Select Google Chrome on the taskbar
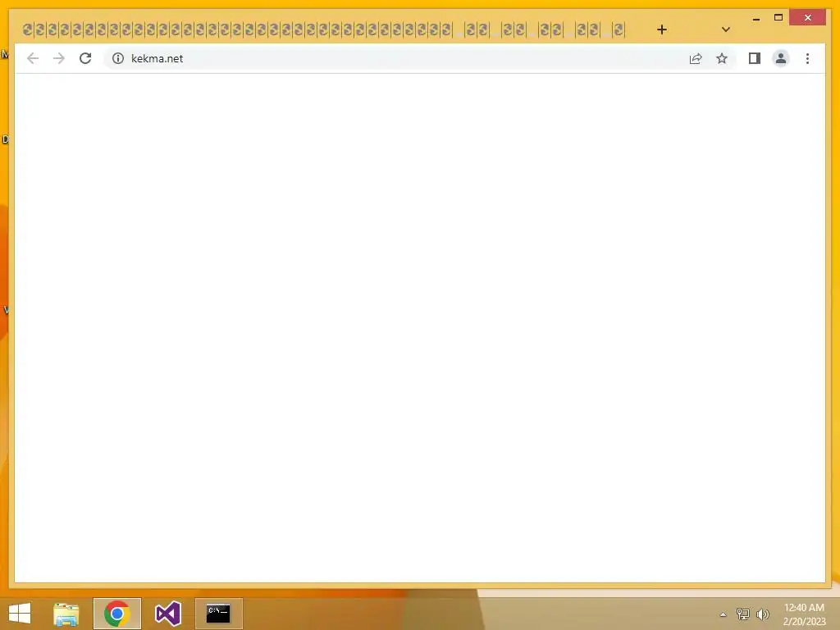840x630 pixels. [117, 614]
